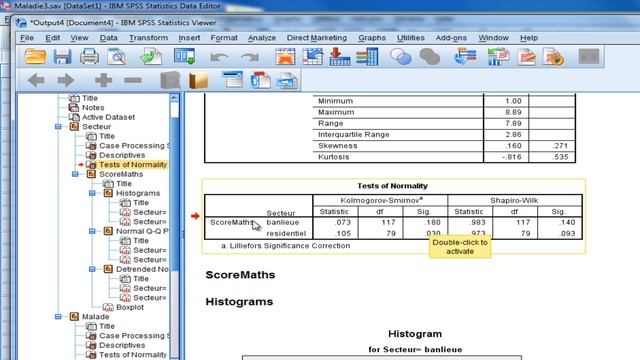Insert title with clipboard-style icon

(x=260, y=80)
